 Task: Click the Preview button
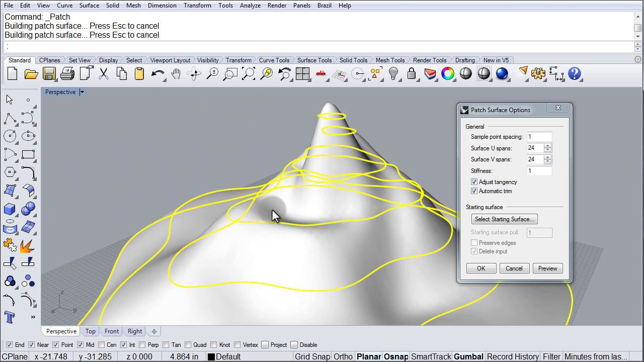(x=547, y=268)
